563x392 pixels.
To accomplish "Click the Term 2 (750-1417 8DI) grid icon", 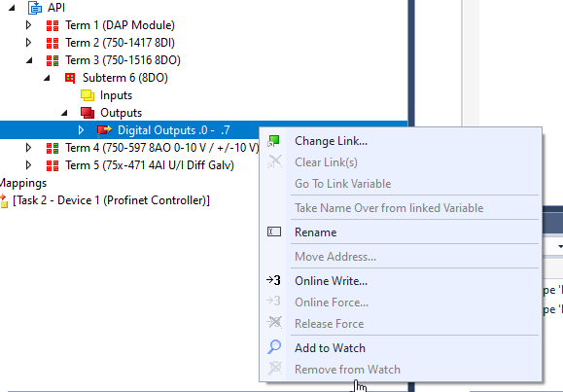I will click(x=53, y=43).
